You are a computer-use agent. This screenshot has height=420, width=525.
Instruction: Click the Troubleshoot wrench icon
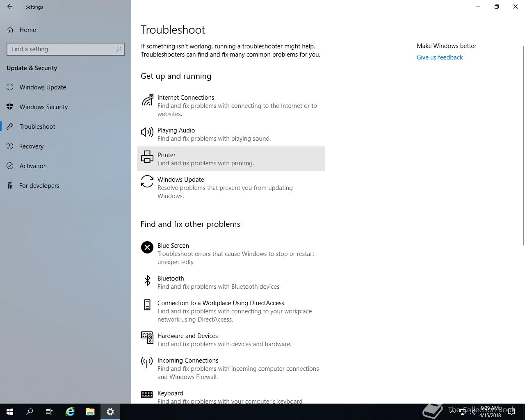10,127
